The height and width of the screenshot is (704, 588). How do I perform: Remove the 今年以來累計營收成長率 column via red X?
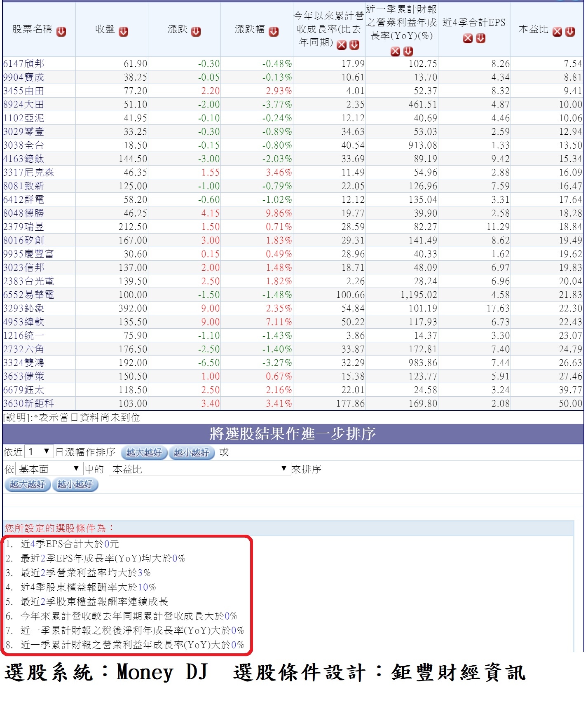coord(342,45)
